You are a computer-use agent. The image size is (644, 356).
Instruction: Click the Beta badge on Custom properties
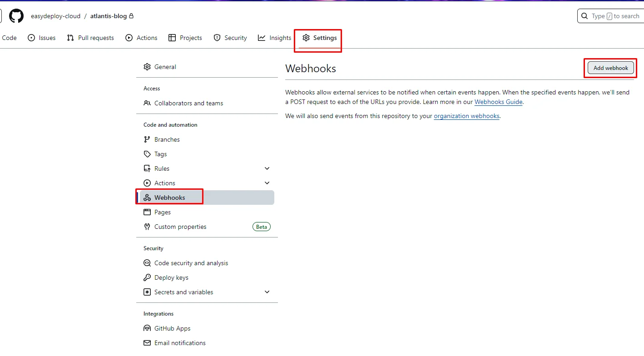[262, 227]
